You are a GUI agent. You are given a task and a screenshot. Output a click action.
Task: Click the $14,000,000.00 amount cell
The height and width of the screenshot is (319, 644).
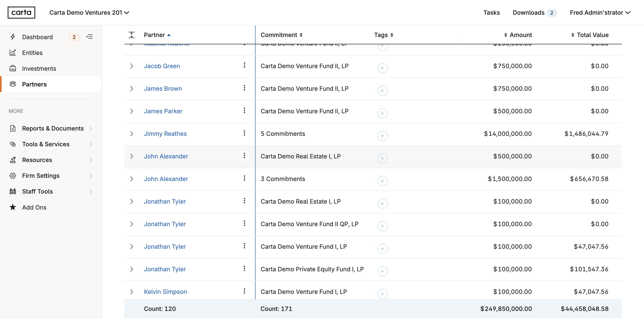tap(507, 134)
